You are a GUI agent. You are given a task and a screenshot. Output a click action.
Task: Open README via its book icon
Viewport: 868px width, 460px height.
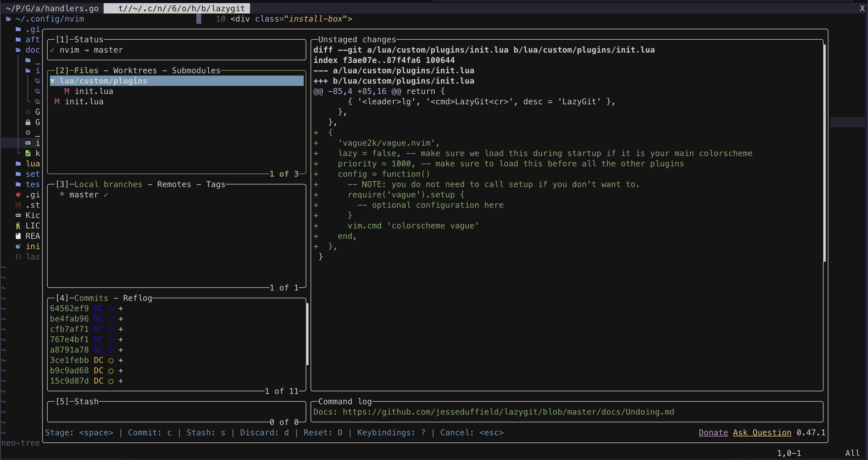point(18,236)
